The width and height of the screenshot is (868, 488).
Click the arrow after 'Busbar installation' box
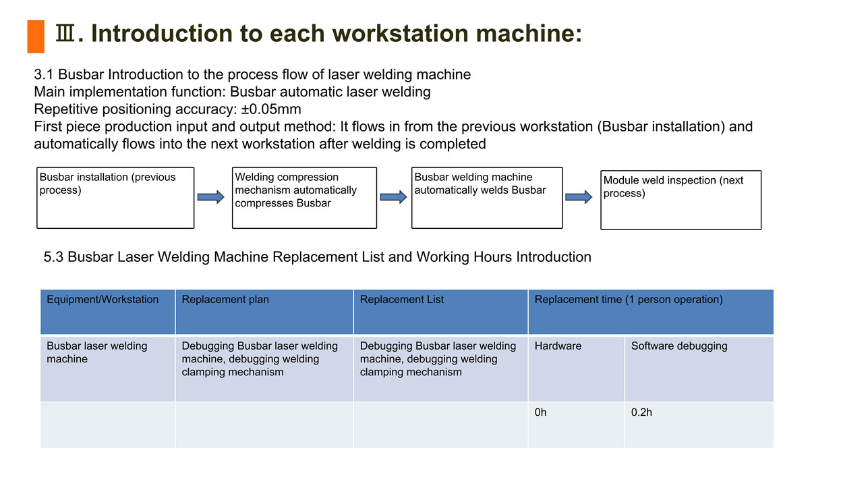click(x=210, y=197)
